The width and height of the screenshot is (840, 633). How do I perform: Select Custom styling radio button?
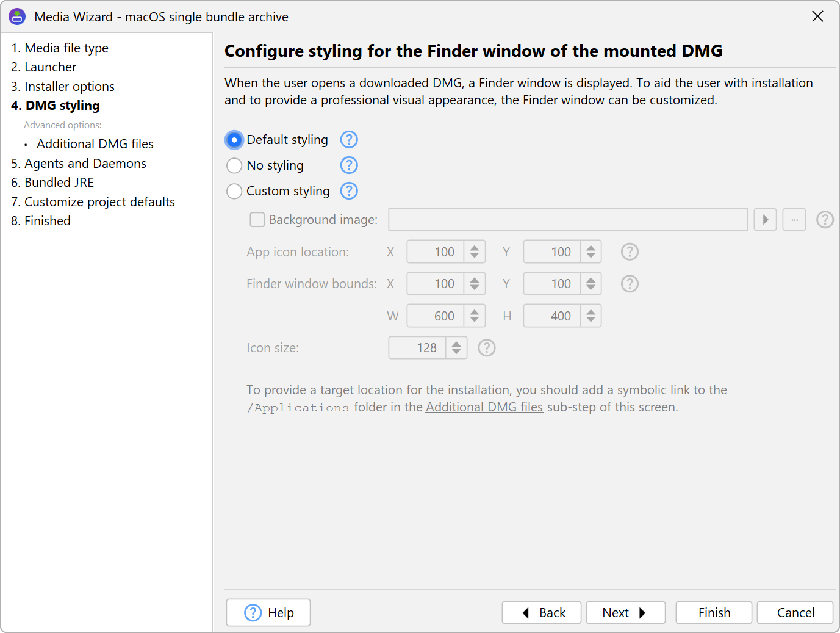[x=234, y=192]
